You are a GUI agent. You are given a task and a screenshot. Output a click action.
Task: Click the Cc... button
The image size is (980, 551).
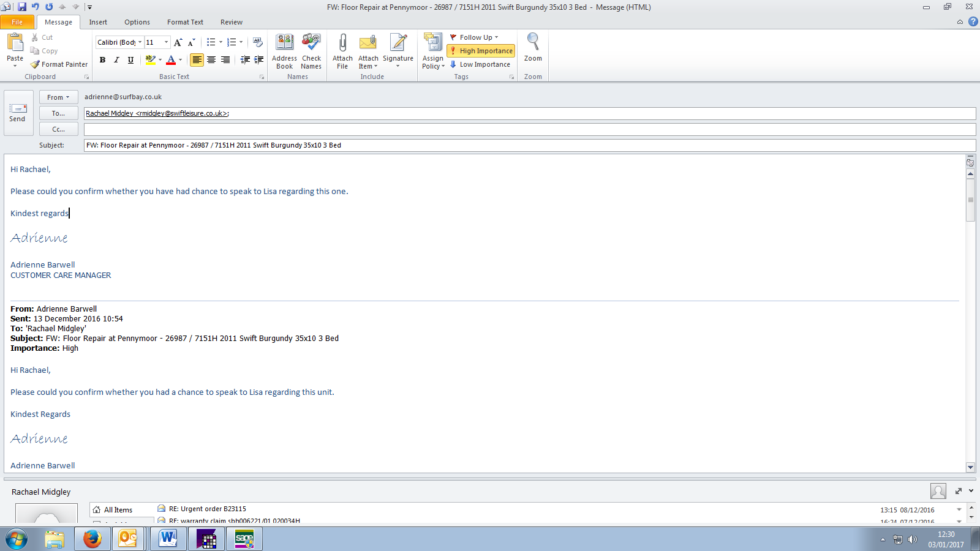pyautogui.click(x=58, y=129)
